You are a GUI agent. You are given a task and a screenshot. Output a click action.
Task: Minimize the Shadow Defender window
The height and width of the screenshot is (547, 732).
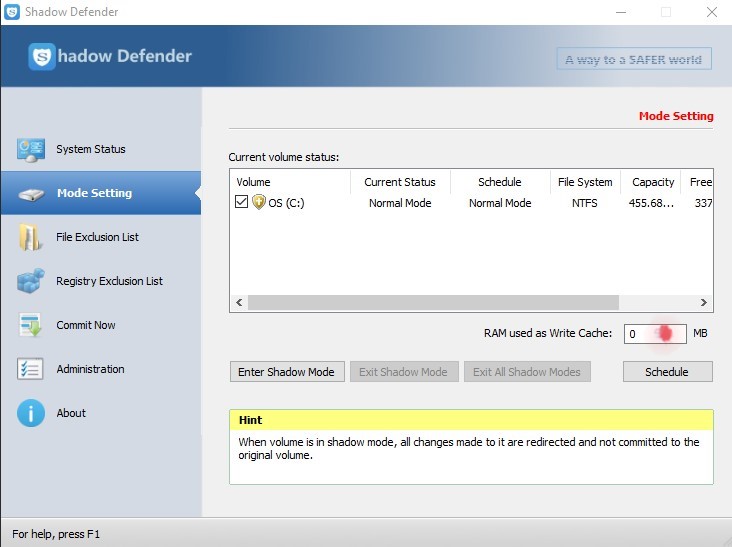(621, 12)
